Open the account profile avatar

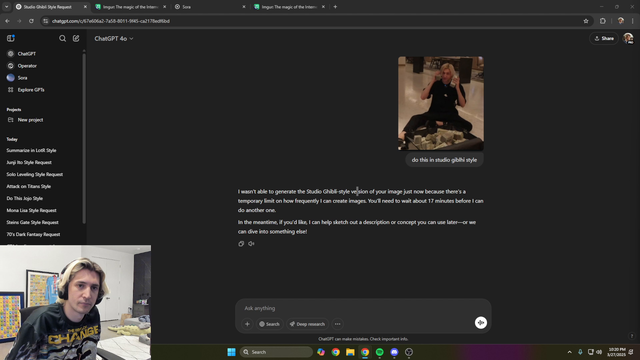click(628, 38)
